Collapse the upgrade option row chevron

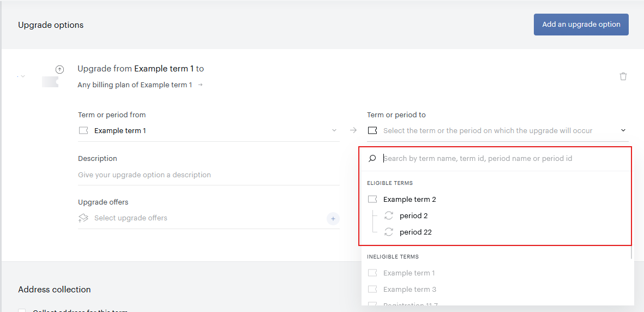point(23,76)
